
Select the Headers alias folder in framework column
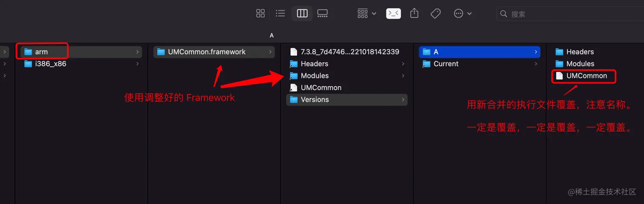coord(347,64)
